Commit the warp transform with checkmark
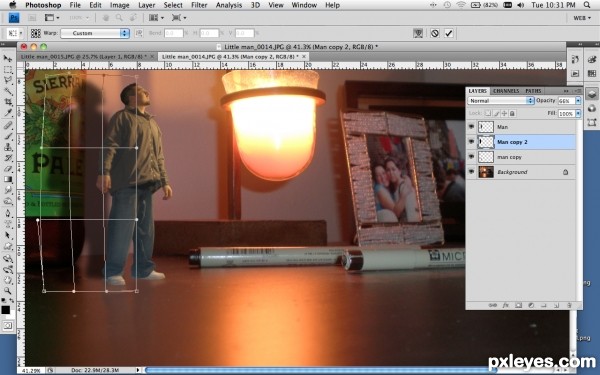 click(x=448, y=33)
